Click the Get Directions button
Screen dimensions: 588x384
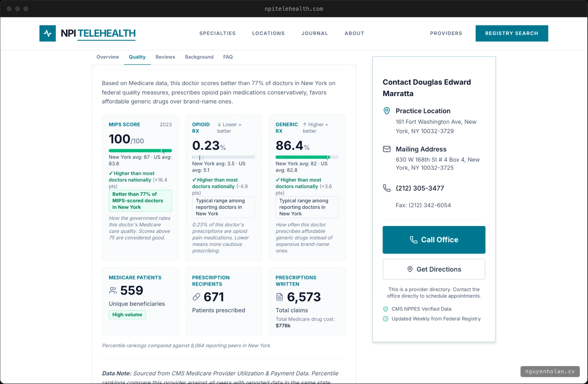click(434, 269)
